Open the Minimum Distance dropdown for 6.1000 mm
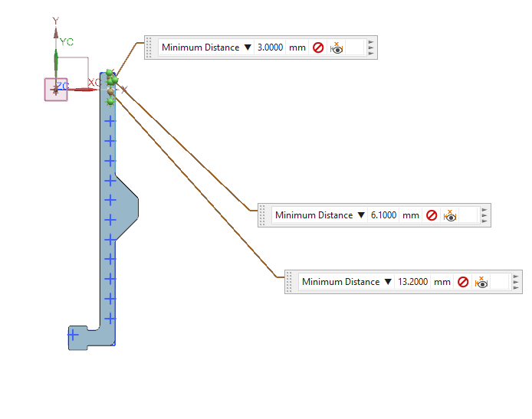 pyautogui.click(x=361, y=215)
